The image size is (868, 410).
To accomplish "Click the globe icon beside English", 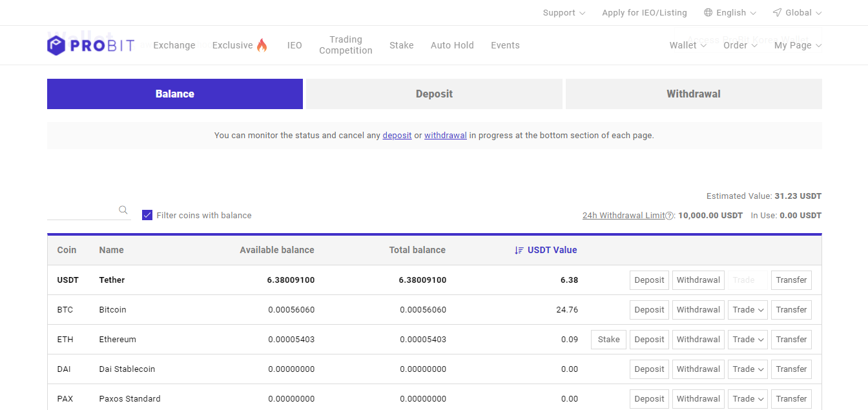I will 708,13.
